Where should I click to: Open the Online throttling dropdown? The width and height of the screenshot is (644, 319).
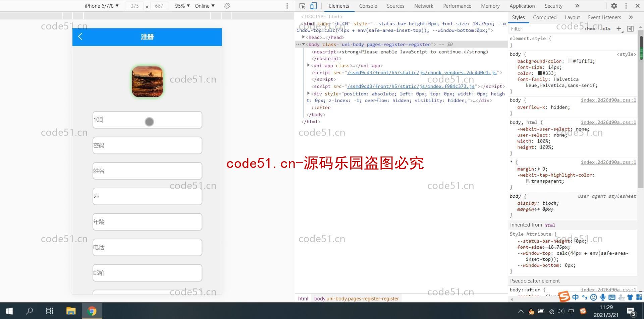pos(205,6)
